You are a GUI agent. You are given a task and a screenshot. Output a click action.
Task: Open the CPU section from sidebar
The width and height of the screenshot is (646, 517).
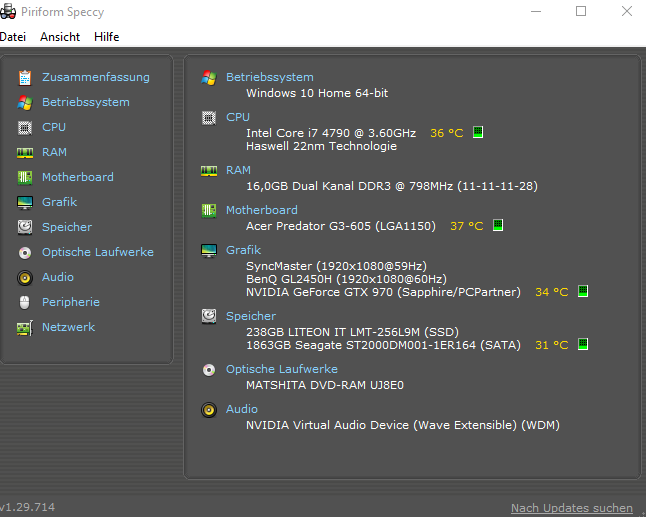pos(54,127)
